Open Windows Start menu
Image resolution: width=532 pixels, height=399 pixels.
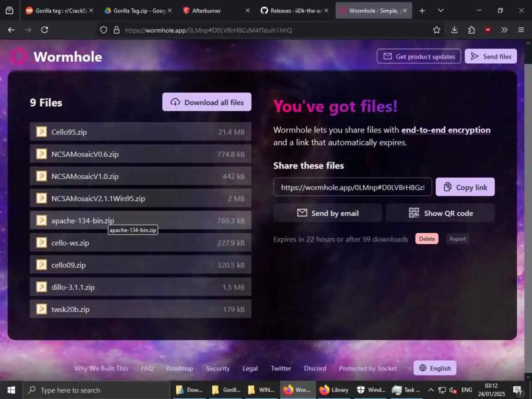(x=11, y=390)
